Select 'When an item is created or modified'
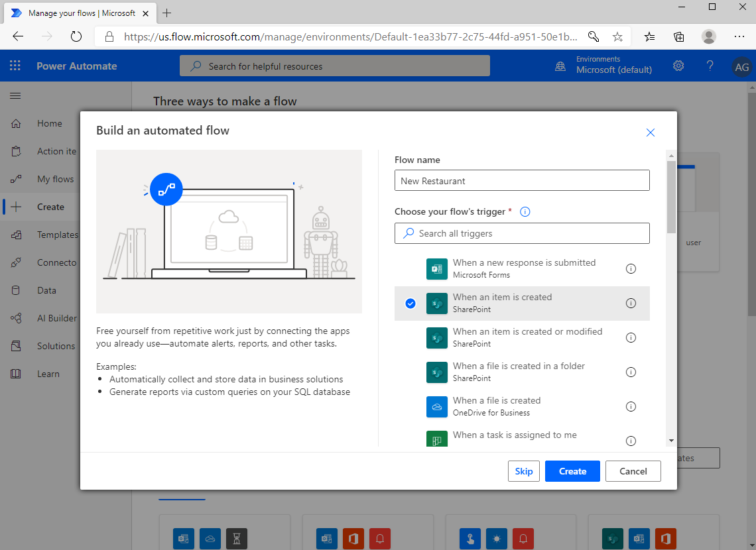Viewport: 756px width, 550px height. coord(522,337)
